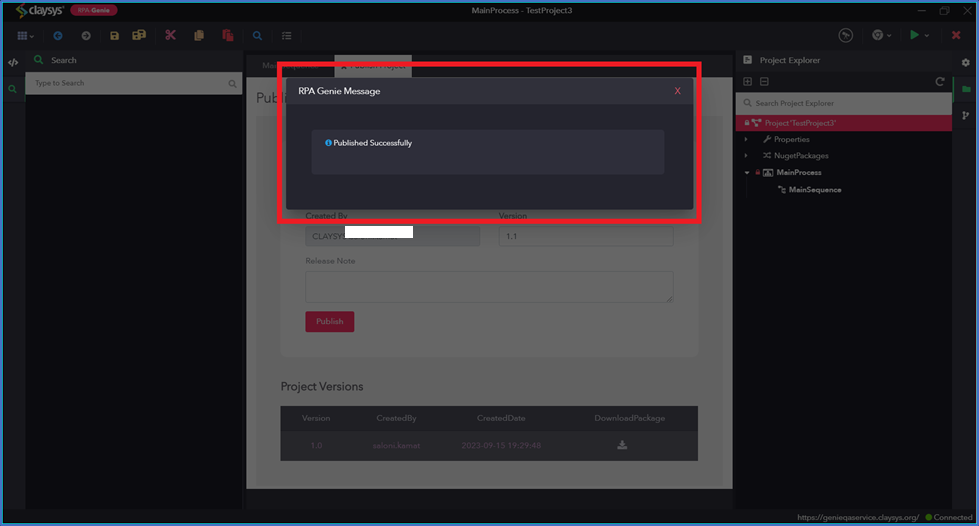Click the Save All icon
The image size is (979, 526).
point(140,36)
